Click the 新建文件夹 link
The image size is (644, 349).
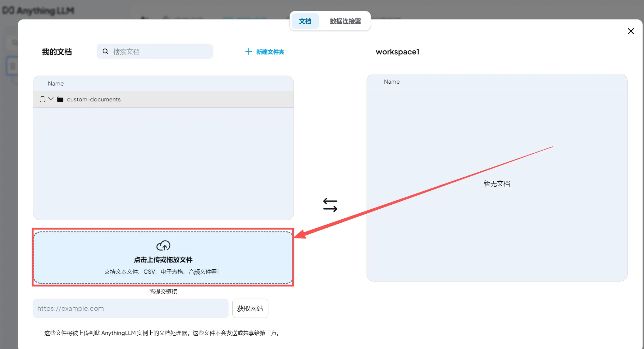270,52
